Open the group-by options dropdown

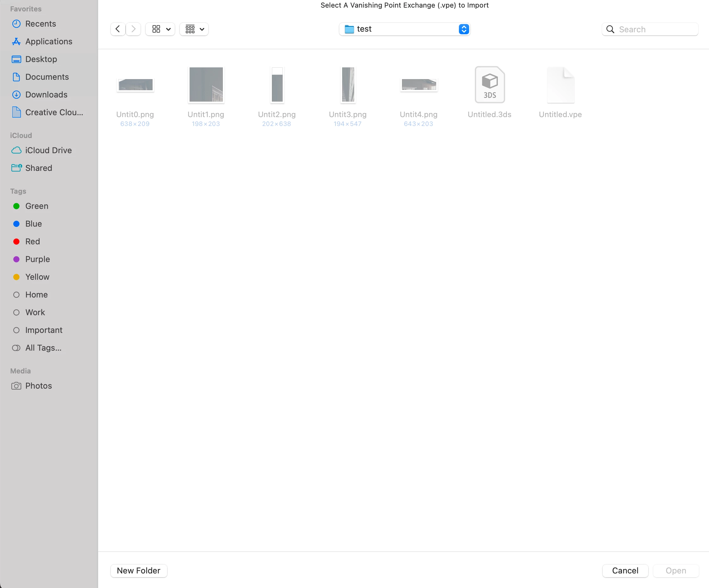tap(194, 29)
